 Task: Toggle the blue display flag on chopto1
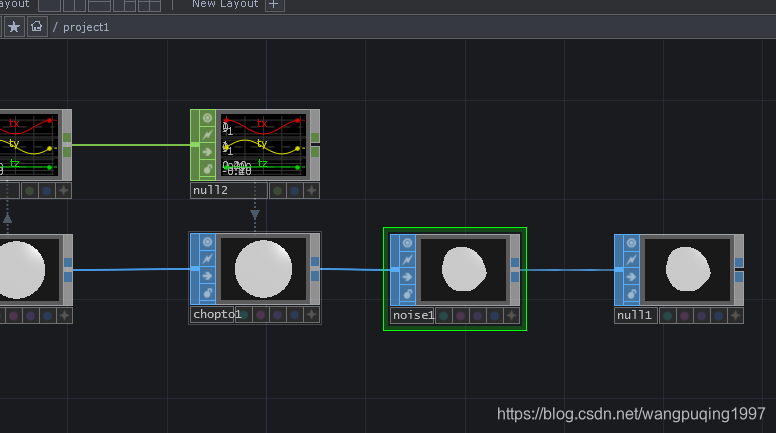[294, 314]
